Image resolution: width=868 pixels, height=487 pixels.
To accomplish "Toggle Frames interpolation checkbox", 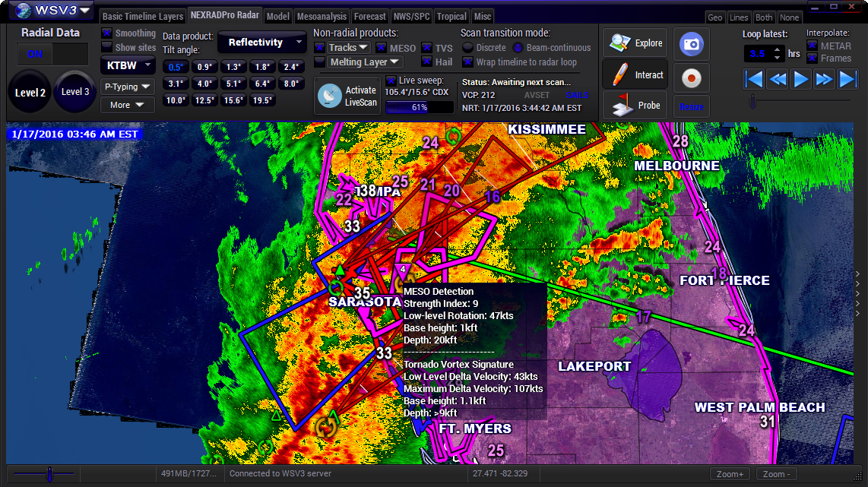I will [x=812, y=58].
